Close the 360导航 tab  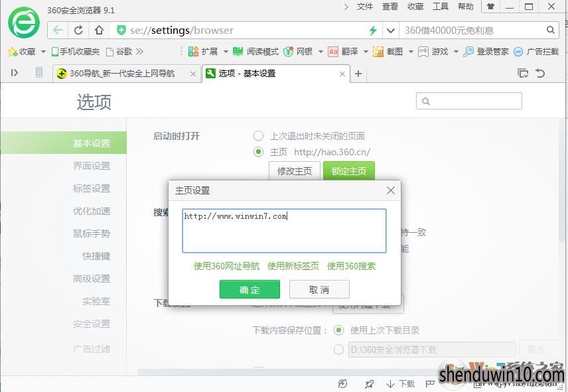coord(193,74)
